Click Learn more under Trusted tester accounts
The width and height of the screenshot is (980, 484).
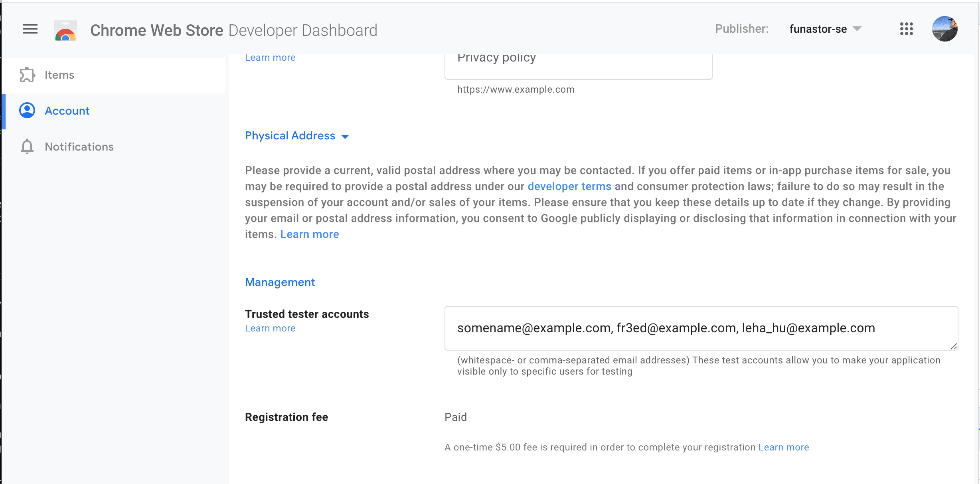pyautogui.click(x=270, y=328)
